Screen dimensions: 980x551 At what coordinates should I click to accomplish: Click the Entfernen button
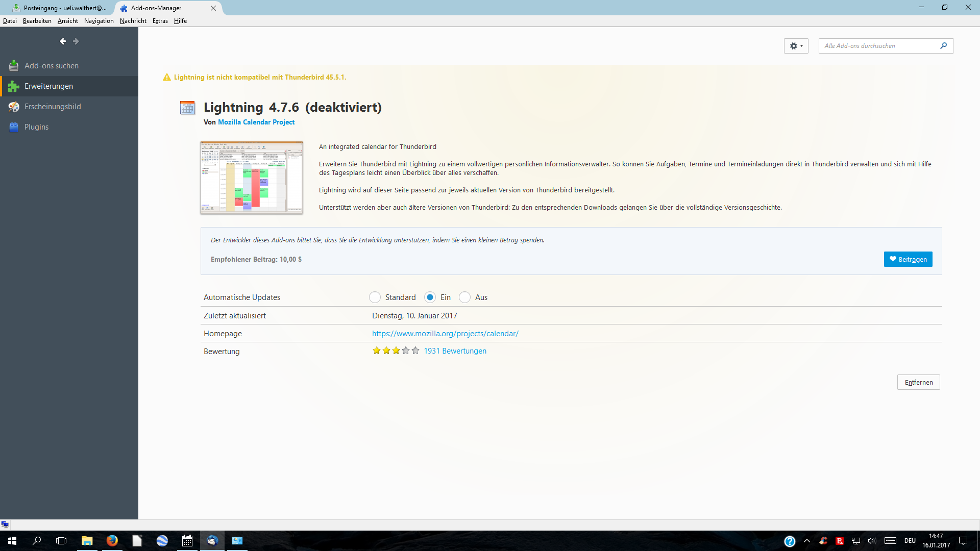pos(918,382)
